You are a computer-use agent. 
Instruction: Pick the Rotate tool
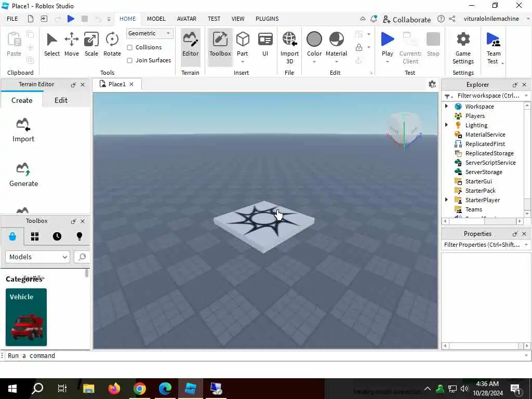[112, 45]
